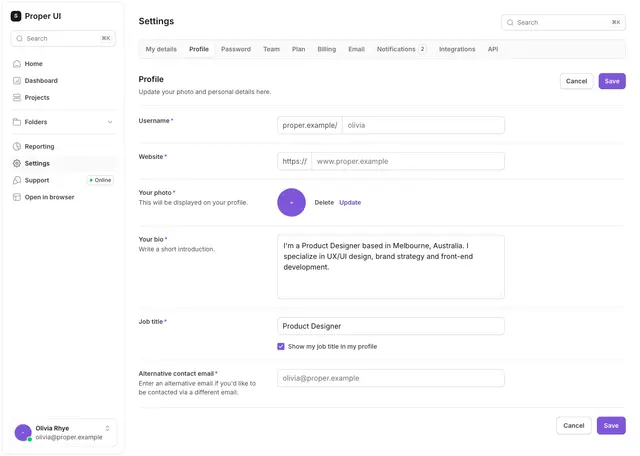Click the Open in browser icon
The image size is (640, 456).
click(17, 197)
